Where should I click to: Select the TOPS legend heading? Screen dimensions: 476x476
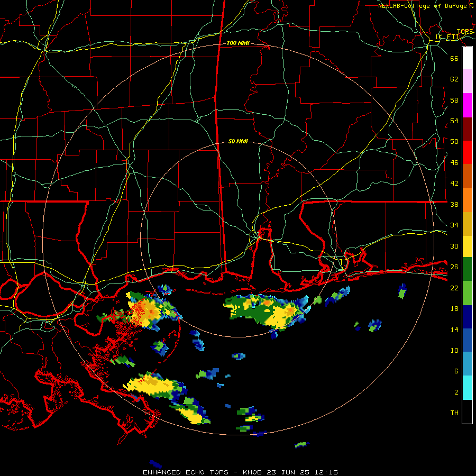click(x=465, y=32)
